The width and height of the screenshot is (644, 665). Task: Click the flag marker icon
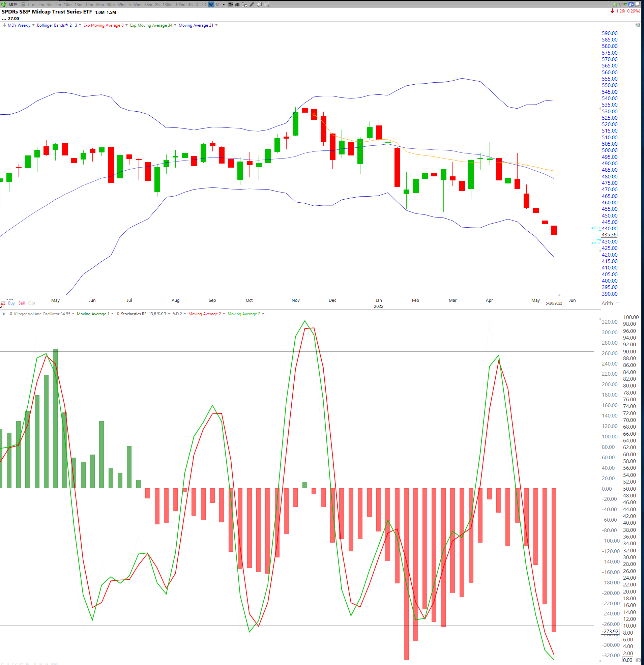[621, 4]
